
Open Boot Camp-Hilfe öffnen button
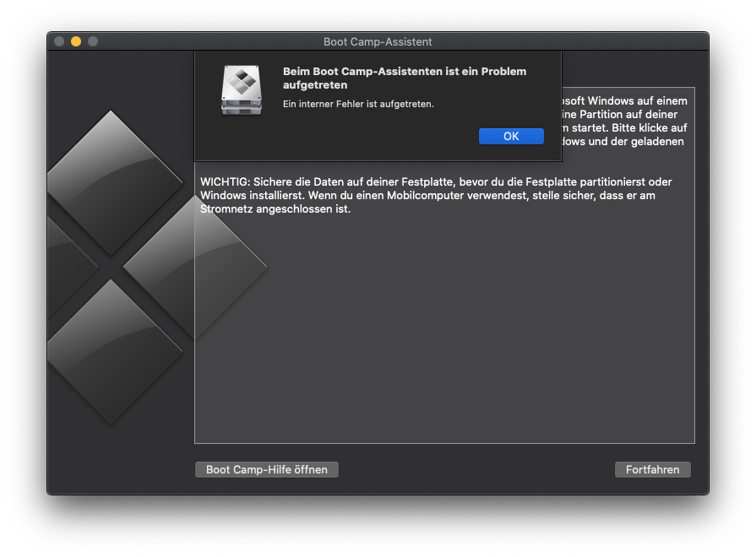pyautogui.click(x=267, y=470)
